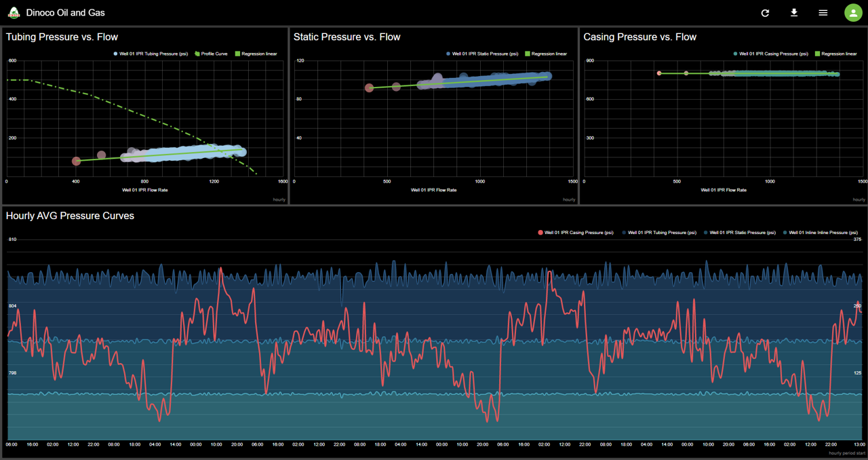
Task: Click the Tubing Pressure vs. Flow panel title
Action: pyautogui.click(x=62, y=37)
